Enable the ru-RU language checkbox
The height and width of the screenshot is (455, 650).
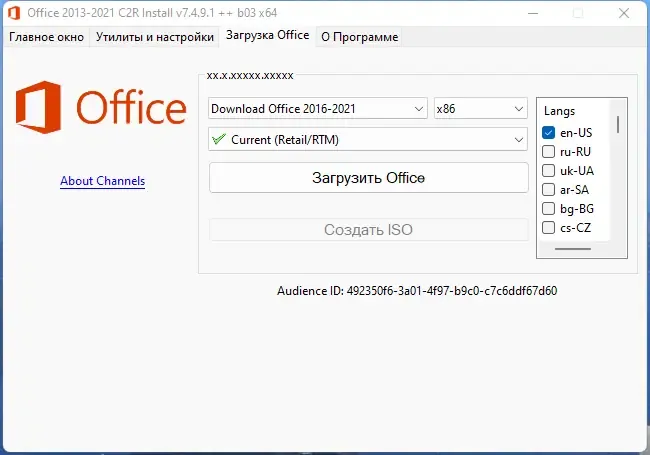[x=548, y=152]
